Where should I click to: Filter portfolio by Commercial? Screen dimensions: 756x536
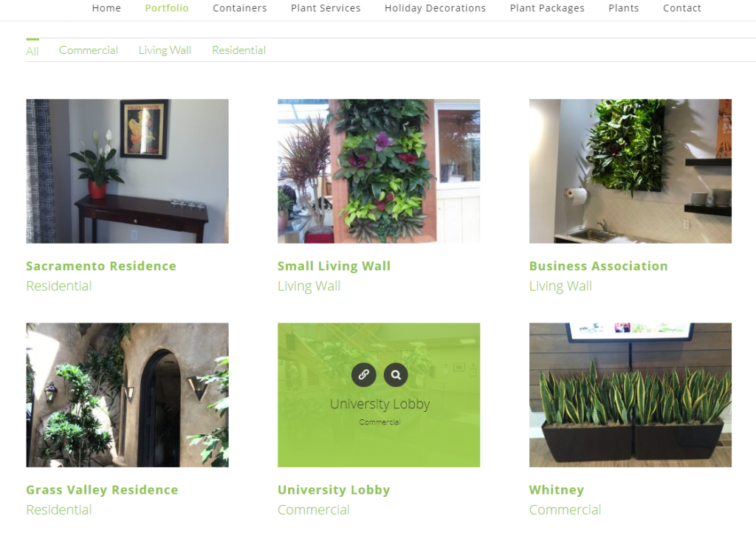(x=89, y=50)
